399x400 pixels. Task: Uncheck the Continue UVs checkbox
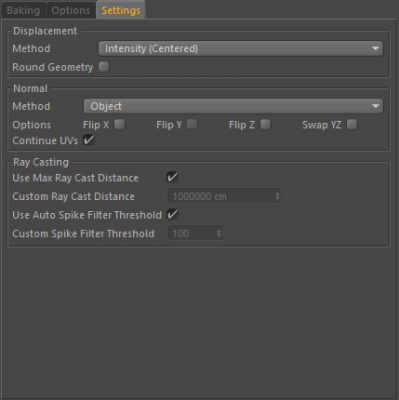point(89,140)
